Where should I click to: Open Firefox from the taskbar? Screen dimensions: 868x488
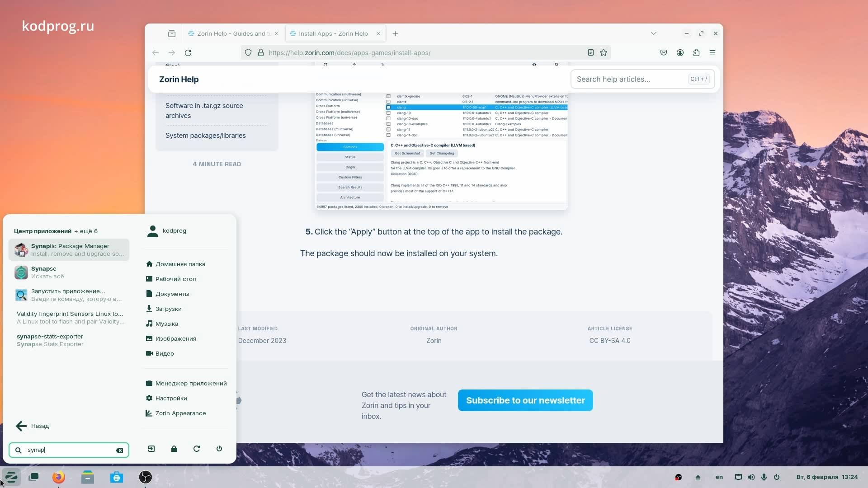[x=58, y=477]
